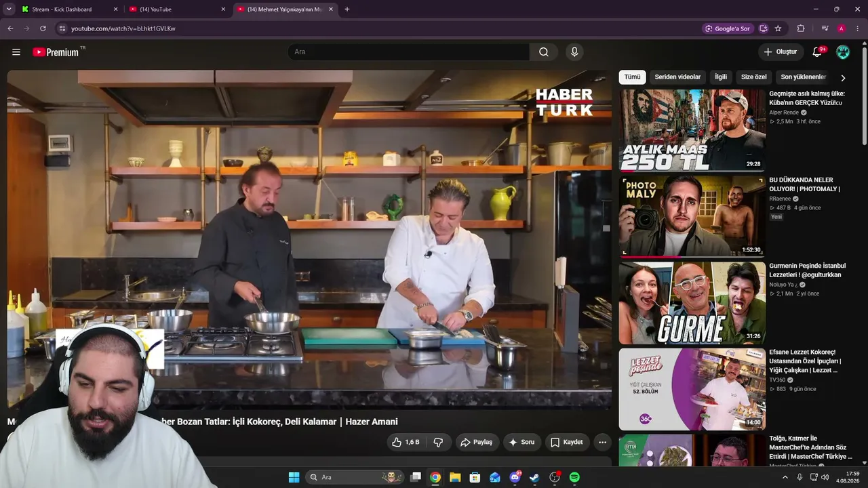Click the Soru ask button
This screenshot has height=488, width=868.
(x=521, y=442)
